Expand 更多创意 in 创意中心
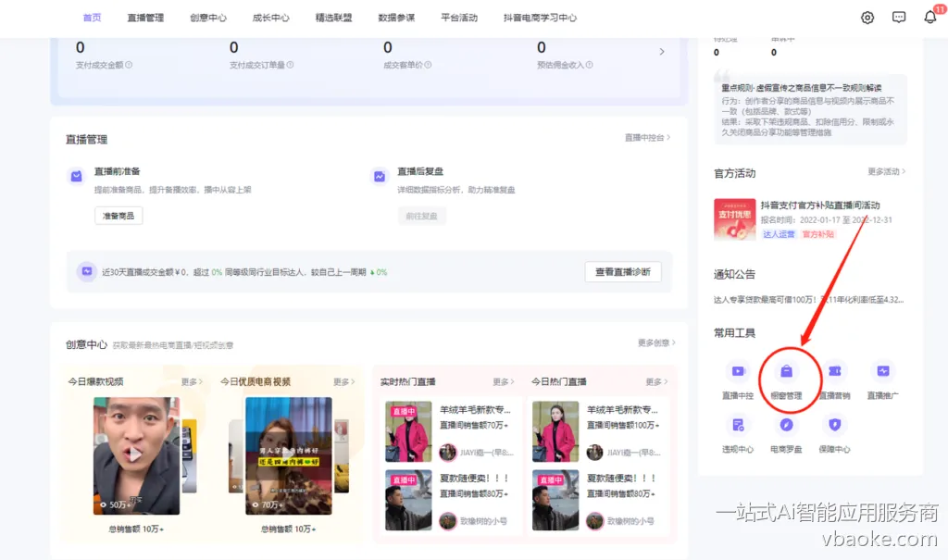The height and width of the screenshot is (560, 948). click(656, 342)
